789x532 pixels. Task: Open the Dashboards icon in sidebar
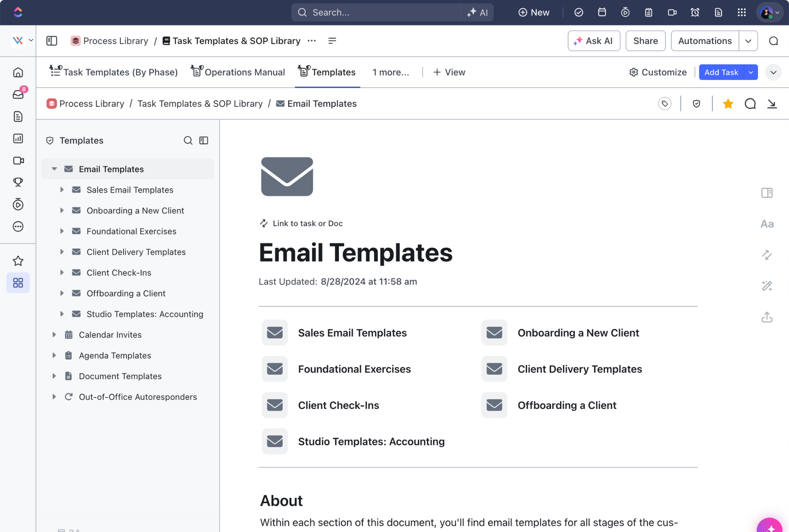click(18, 138)
